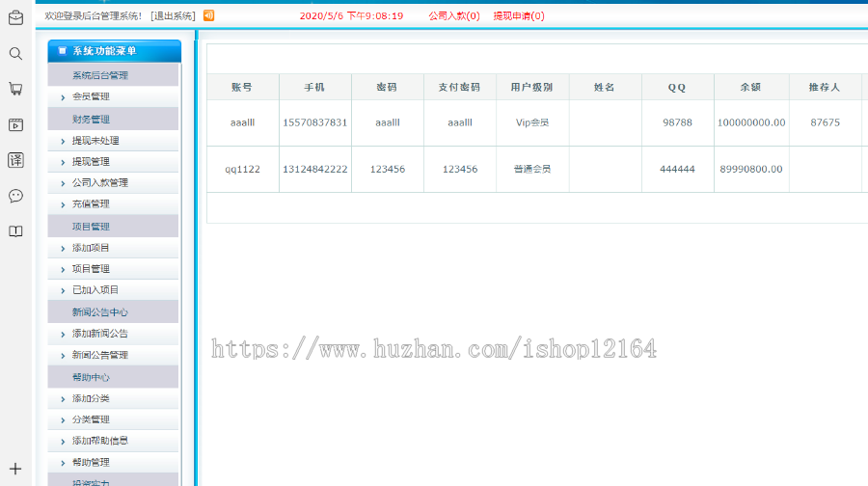
Task: Click the 支付密码 column header
Action: coord(459,87)
